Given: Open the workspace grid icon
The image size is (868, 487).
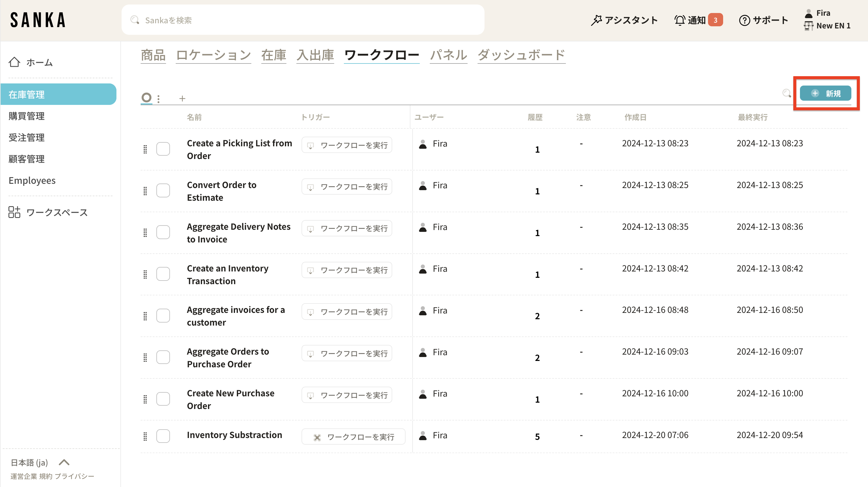Looking at the screenshot, I should (14, 212).
